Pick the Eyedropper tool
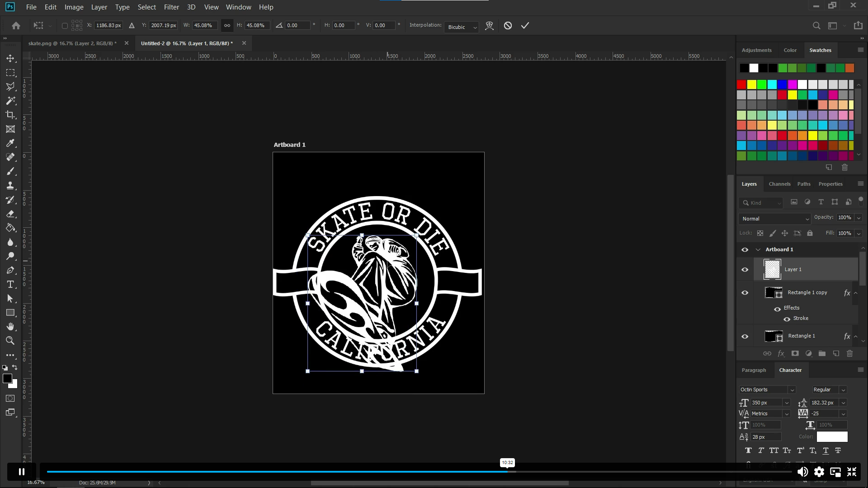This screenshot has height=488, width=868. [x=10, y=143]
